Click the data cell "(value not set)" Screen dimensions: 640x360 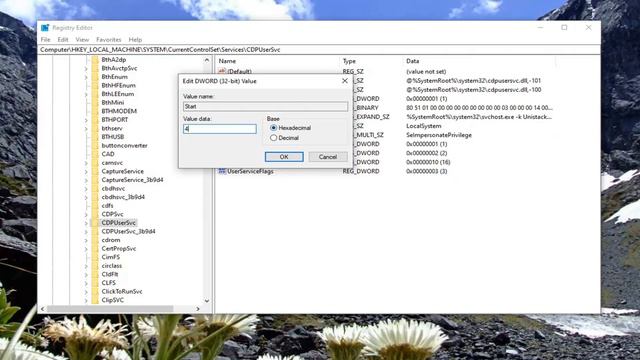pos(426,71)
